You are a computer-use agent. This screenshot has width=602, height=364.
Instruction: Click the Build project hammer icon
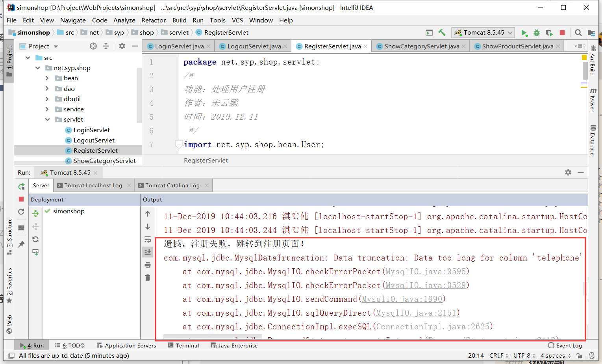point(442,33)
